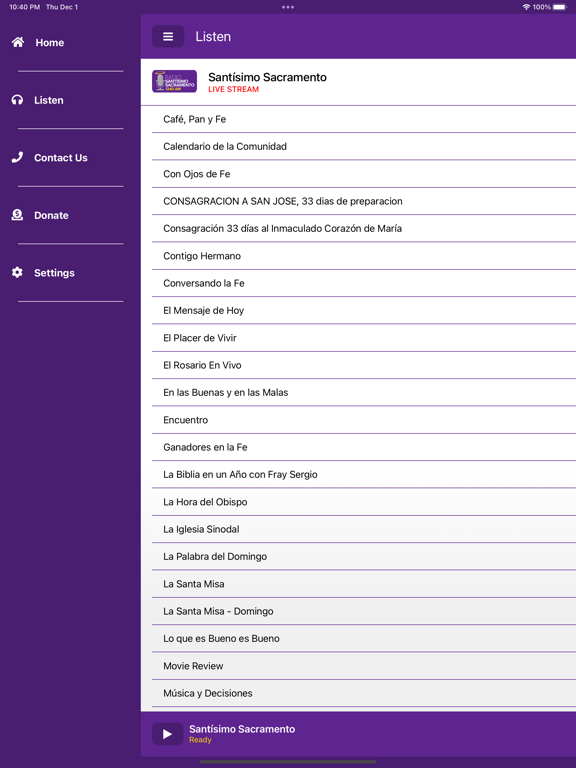Image resolution: width=576 pixels, height=768 pixels.
Task: Tap the Home house icon
Action: pyautogui.click(x=18, y=43)
